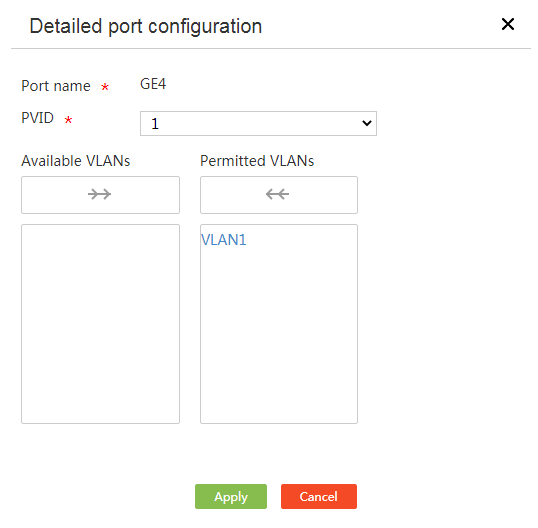Click the Detailed port configuration title

[x=146, y=26]
